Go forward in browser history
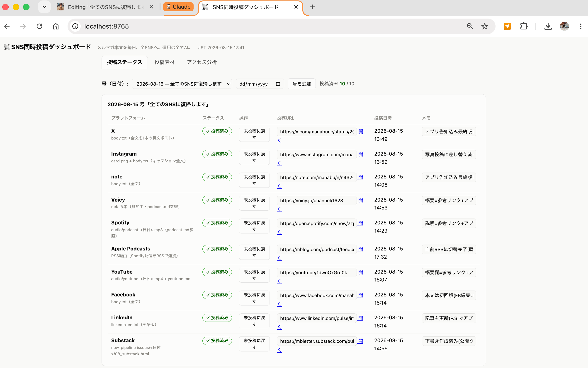Screen dimensions: 588x368 click(23, 26)
